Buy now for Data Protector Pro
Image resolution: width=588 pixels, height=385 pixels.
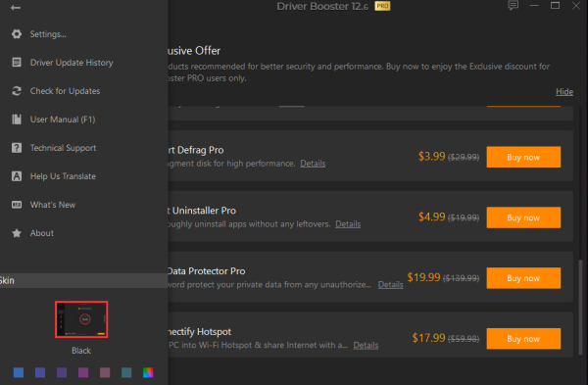coord(523,278)
